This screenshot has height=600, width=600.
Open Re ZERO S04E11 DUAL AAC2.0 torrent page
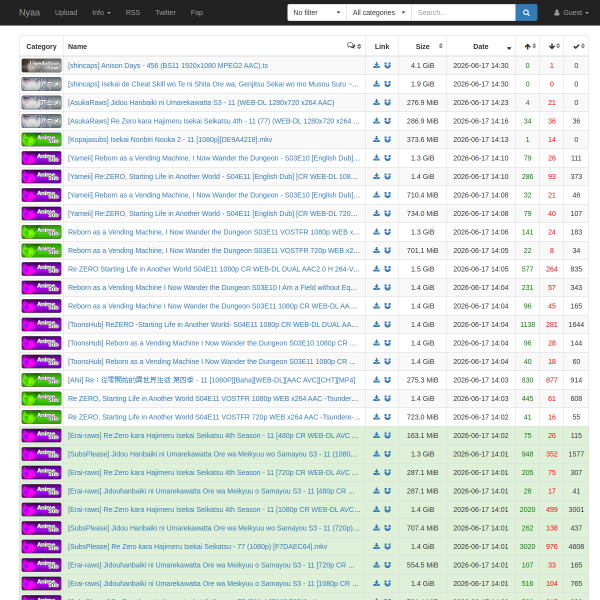tap(214, 269)
